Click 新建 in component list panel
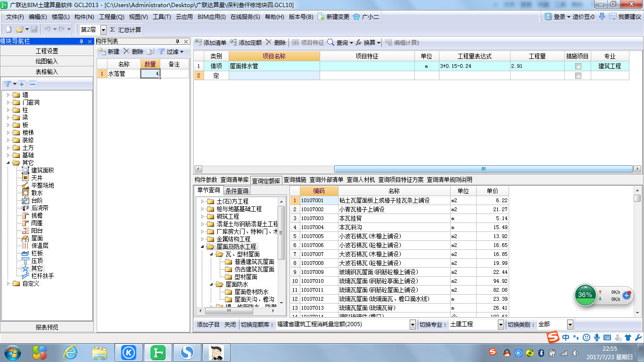Image resolution: width=644 pixels, height=362 pixels. point(109,52)
